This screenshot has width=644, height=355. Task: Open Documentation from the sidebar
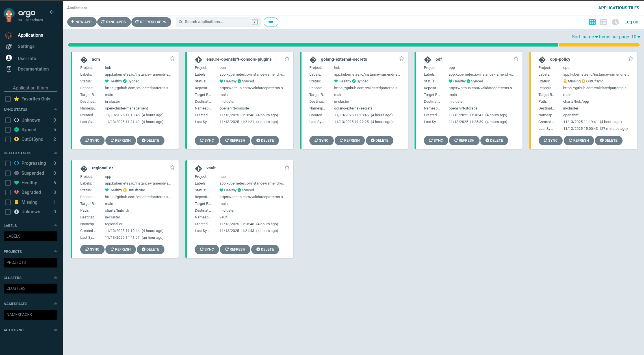pos(33,69)
